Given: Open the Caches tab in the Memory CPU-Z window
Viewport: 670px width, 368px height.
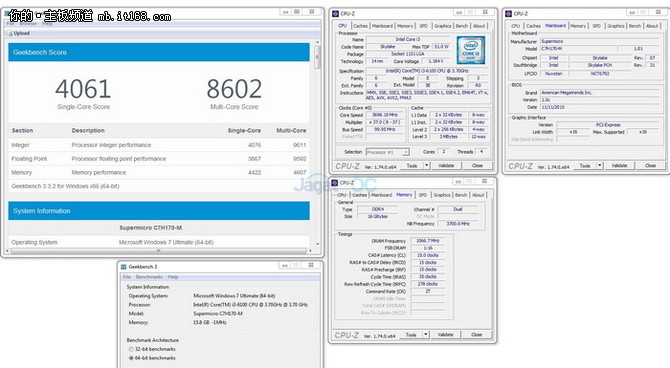Looking at the screenshot, I should point(359,195).
